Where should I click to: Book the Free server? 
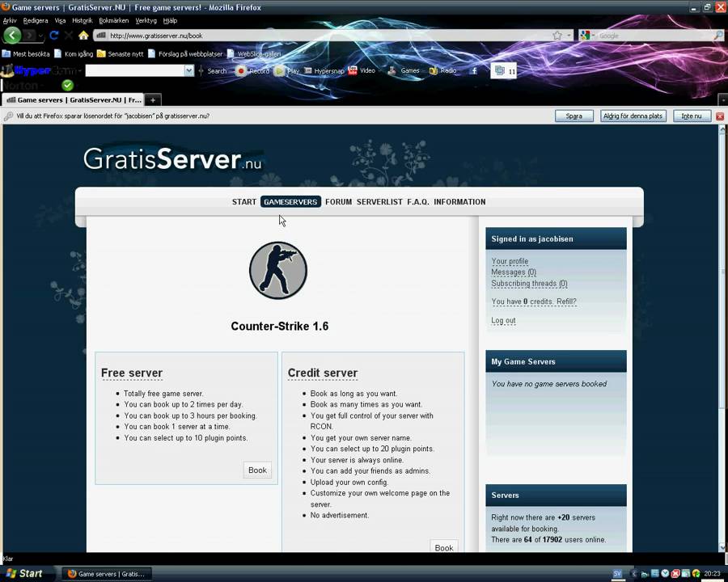257,470
